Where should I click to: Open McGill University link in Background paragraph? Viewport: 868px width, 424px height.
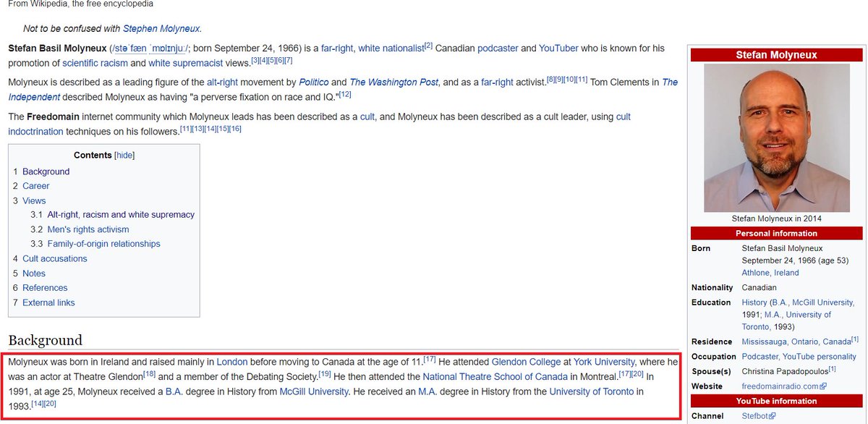(314, 391)
